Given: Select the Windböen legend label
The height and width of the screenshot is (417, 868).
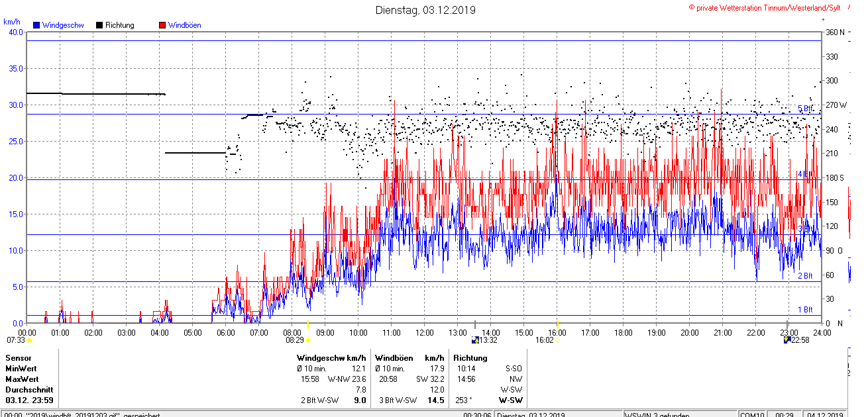Looking at the screenshot, I should point(184,25).
